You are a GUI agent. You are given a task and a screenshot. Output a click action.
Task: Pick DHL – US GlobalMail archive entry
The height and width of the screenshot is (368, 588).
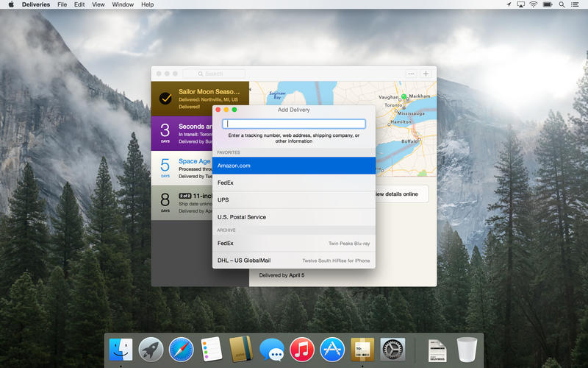[294, 261]
